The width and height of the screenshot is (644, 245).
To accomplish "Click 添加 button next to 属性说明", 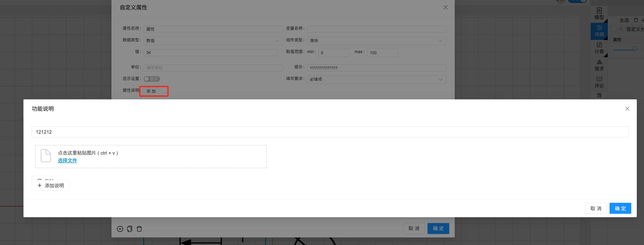I will click(151, 91).
